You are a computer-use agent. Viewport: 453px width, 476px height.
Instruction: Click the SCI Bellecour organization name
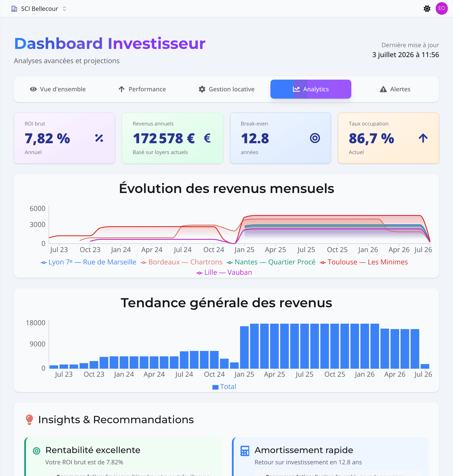(40, 9)
